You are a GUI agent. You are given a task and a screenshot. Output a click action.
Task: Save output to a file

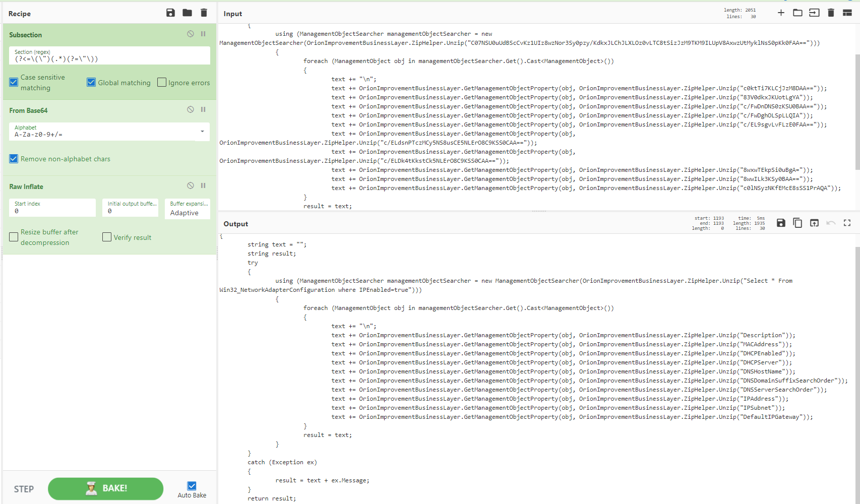[x=781, y=223]
